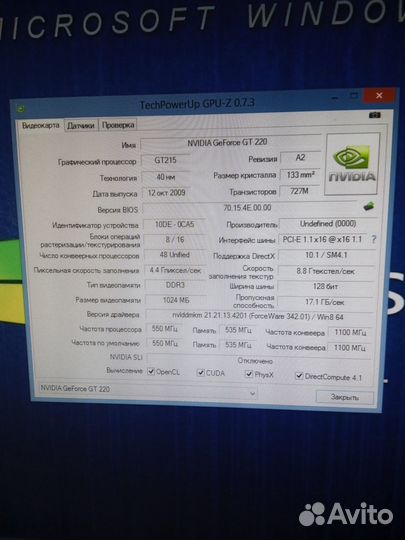Click the bus width 128 бит field

click(x=325, y=286)
